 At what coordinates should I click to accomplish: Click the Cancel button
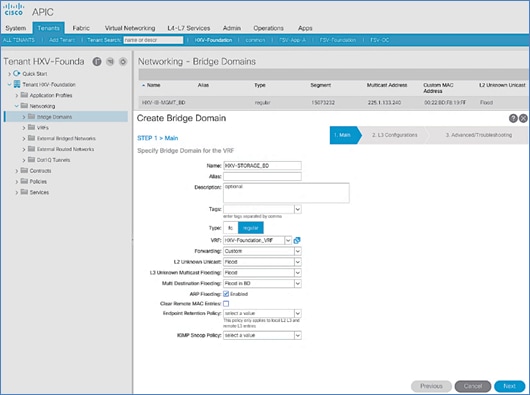point(473,386)
